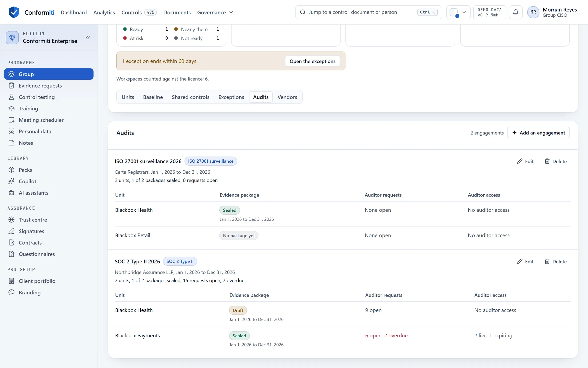This screenshot has width=588, height=368.
Task: Select the Group item in sidebar
Action: (49, 74)
